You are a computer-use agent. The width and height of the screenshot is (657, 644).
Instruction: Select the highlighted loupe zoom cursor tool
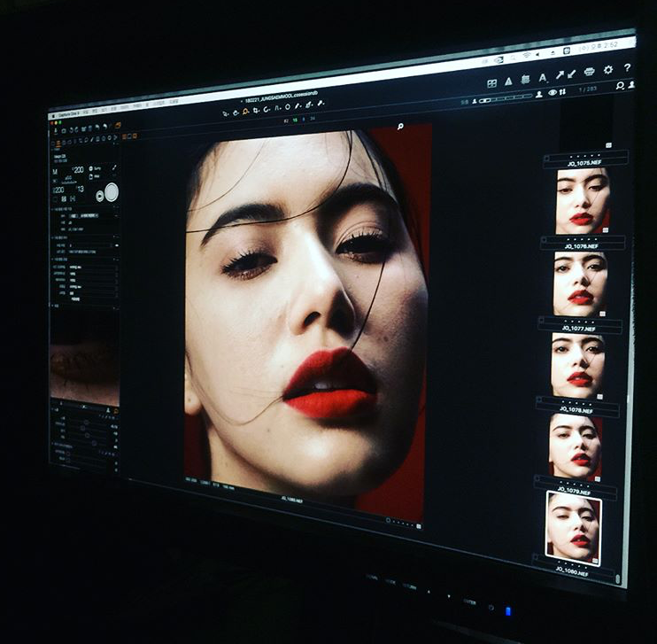245,111
